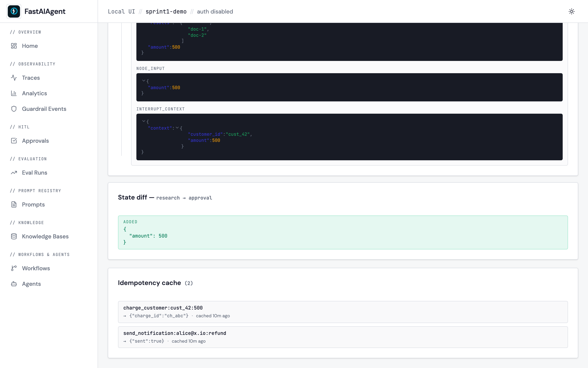588x368 pixels.
Task: Click "amount":500 in NODE_INPUT block
Action: pyautogui.click(x=164, y=88)
